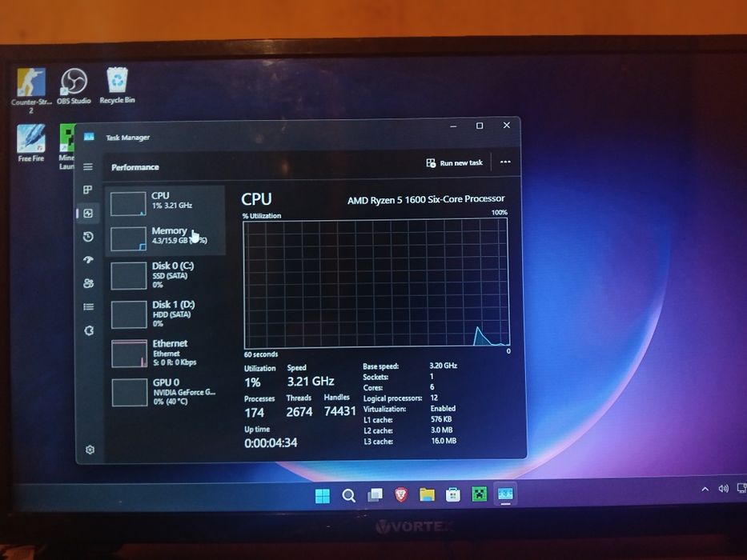Click the Base speed 3.20 GHz value
The image size is (747, 560).
(443, 366)
